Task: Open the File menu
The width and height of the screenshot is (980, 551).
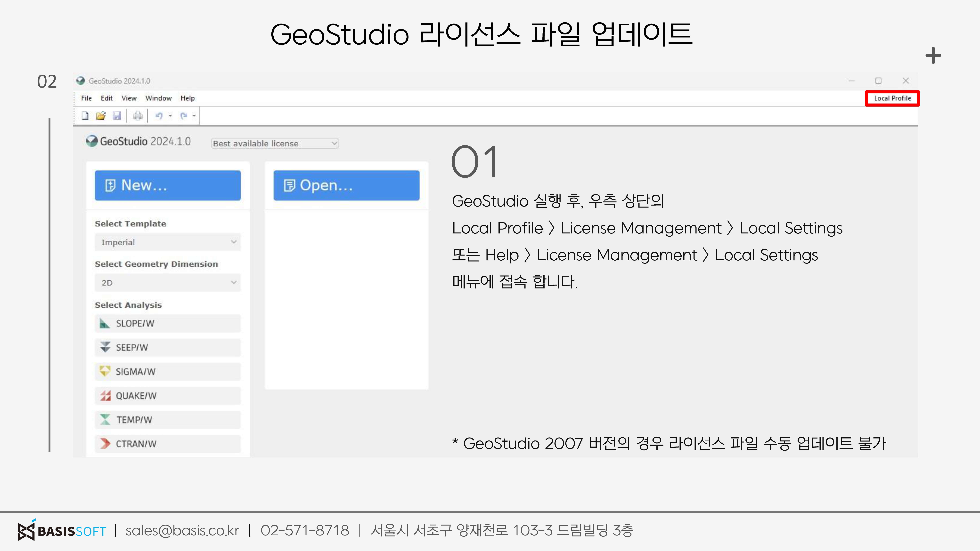Action: tap(86, 98)
